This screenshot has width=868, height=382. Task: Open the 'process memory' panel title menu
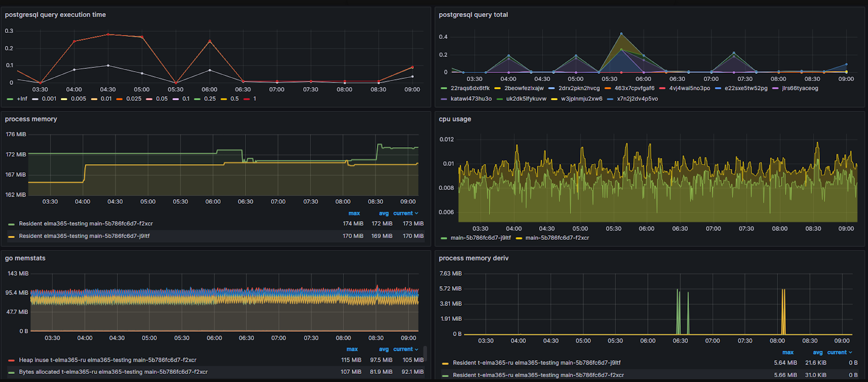tap(31, 119)
